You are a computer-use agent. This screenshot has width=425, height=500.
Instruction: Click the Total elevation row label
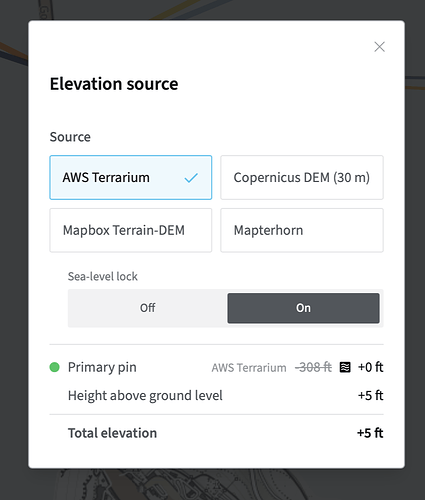tap(112, 433)
